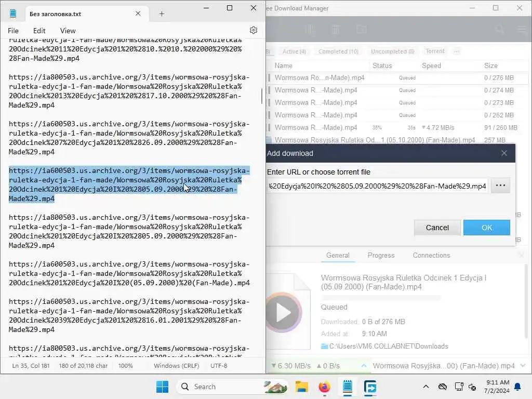Click Windows (CRLF) line ending indicator
Viewport: 532px width, 399px height.
pyautogui.click(x=177, y=366)
